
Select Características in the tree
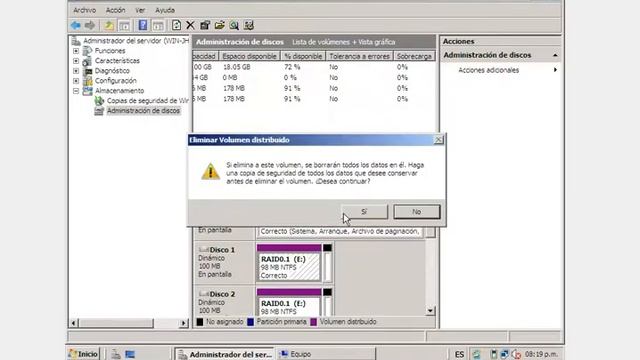click(x=117, y=61)
